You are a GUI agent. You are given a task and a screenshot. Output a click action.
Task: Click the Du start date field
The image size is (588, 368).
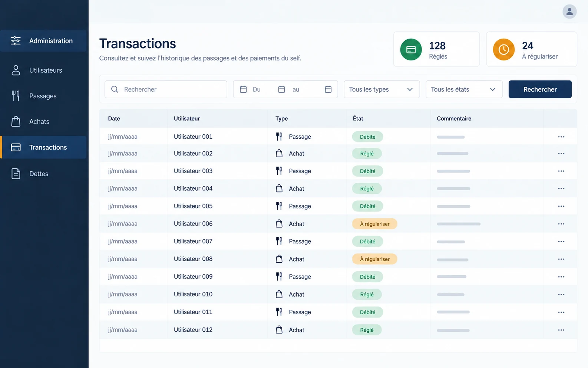coord(257,89)
